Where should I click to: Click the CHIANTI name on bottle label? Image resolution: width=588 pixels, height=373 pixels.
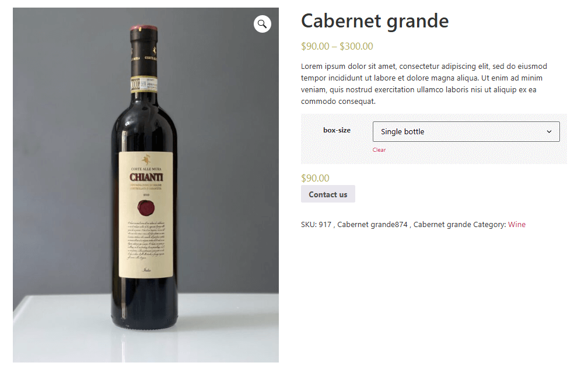point(146,177)
